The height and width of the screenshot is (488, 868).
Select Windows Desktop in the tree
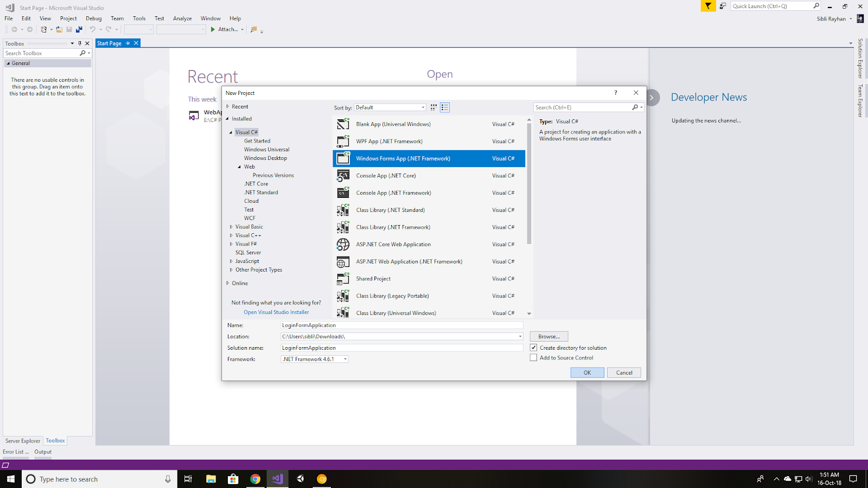(x=265, y=158)
